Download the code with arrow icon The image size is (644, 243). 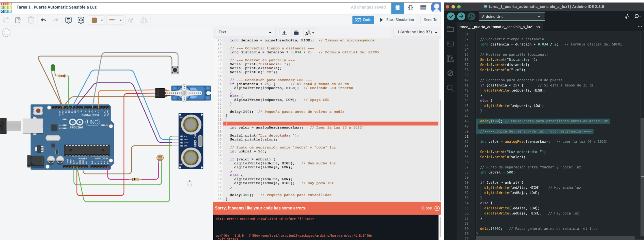[x=284, y=33]
